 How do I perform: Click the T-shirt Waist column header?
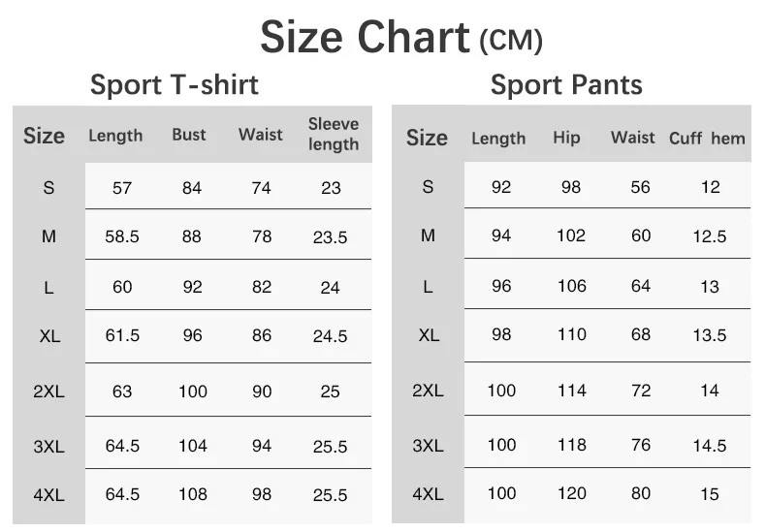(261, 135)
